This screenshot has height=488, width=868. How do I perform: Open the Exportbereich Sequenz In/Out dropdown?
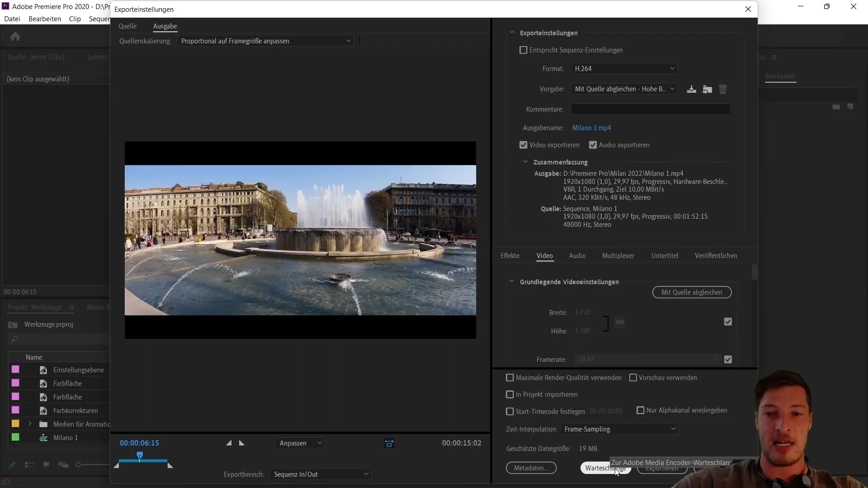321,474
